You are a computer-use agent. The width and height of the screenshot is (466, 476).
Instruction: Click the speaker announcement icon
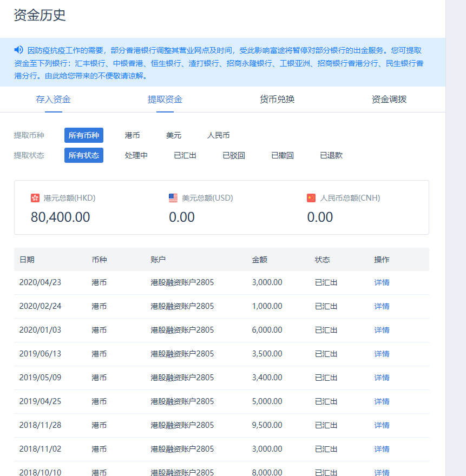[x=18, y=50]
